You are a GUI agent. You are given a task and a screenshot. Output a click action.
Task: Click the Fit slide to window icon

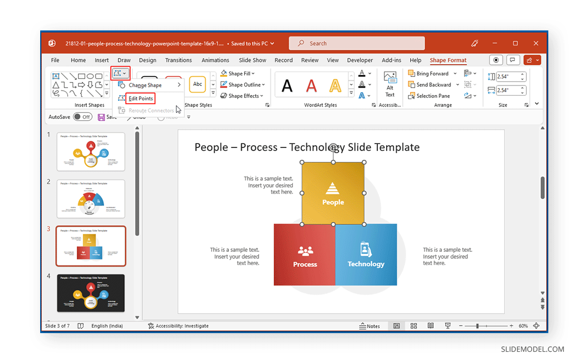pos(536,325)
